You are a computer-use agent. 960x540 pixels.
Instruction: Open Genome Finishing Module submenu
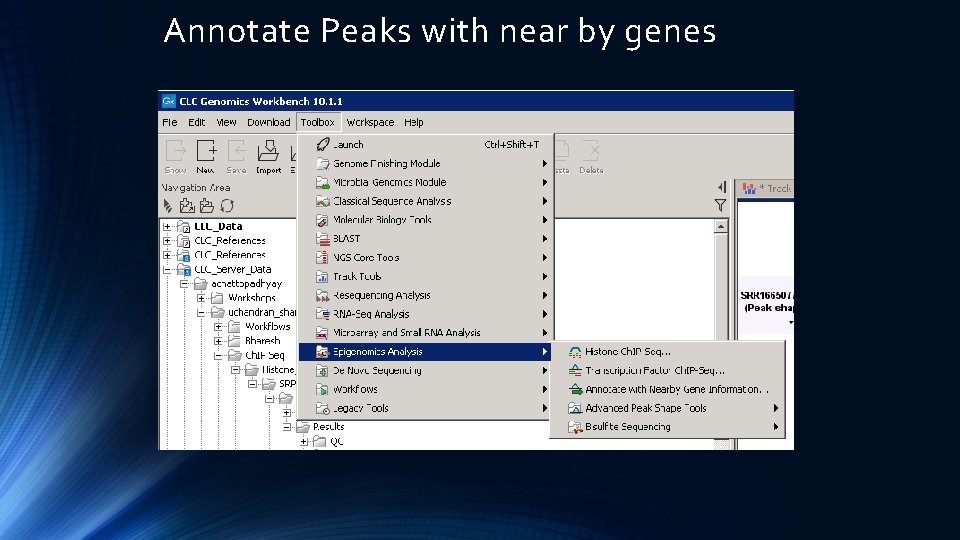(426, 163)
